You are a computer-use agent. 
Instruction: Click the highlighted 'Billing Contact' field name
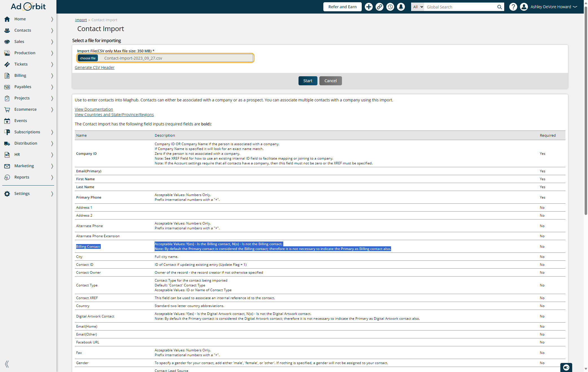pos(88,247)
